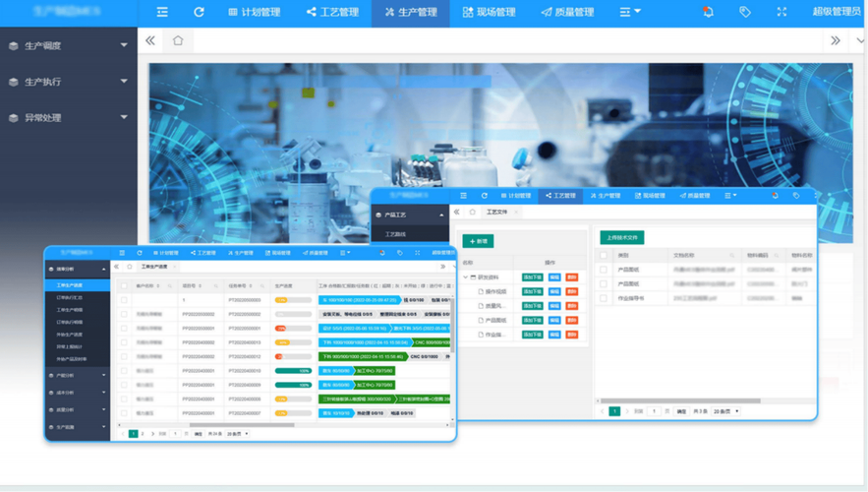
Task: Click progress bar of row PT20220400013
Action: click(x=293, y=342)
